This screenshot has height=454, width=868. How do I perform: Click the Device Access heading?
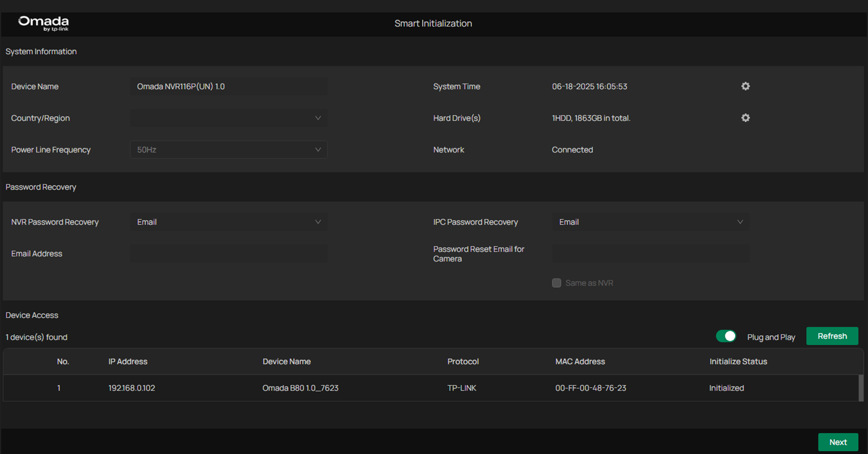(32, 315)
